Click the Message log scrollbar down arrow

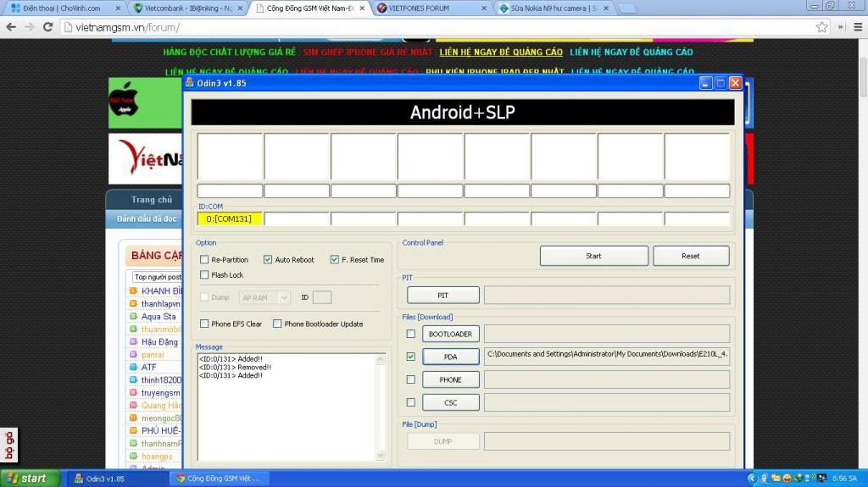[x=381, y=456]
